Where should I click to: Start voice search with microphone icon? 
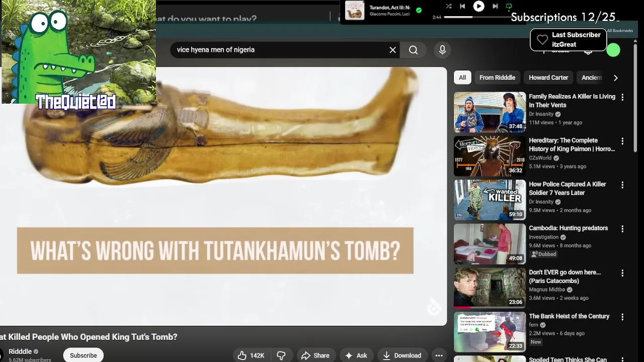(442, 50)
